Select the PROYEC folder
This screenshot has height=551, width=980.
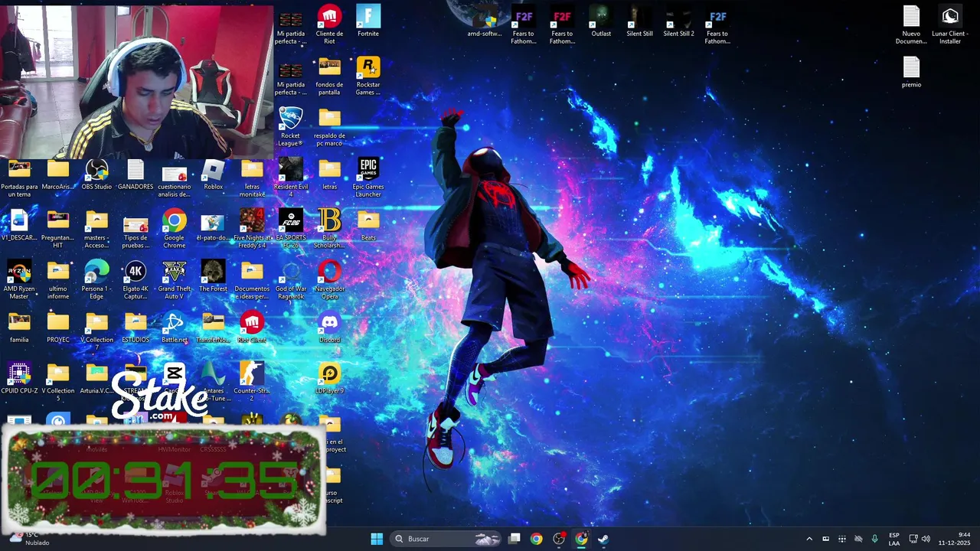pos(58,328)
